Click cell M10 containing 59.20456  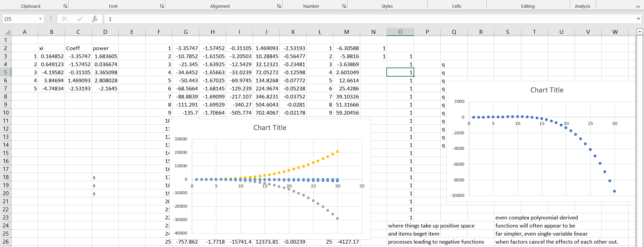(x=346, y=113)
